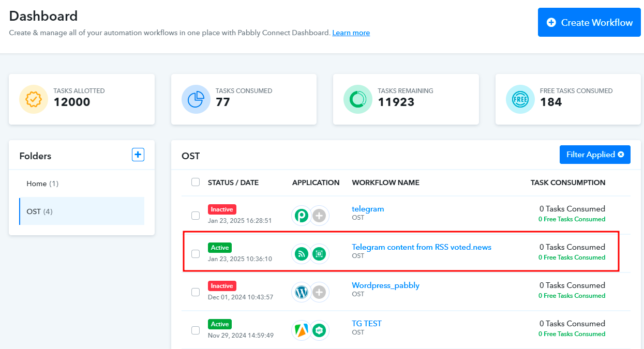Click date Nov 29, 2024 14:59:49

tap(241, 335)
